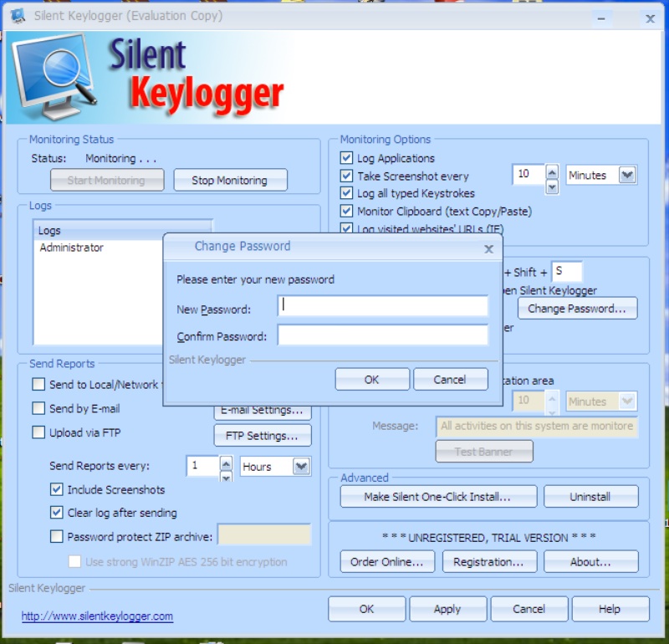This screenshot has height=644, width=669.
Task: Enable the Send by E-mail checkbox
Action: 38,409
